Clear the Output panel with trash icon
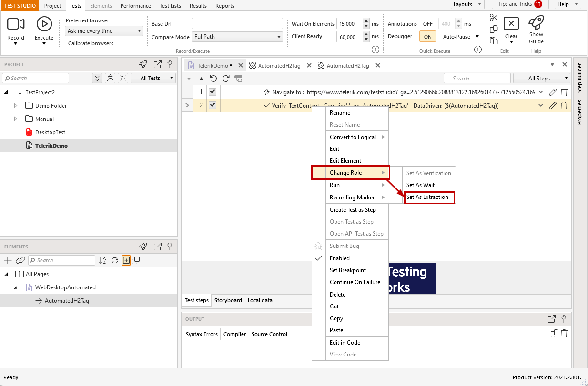Viewport: 588px width, 386px height. [564, 333]
